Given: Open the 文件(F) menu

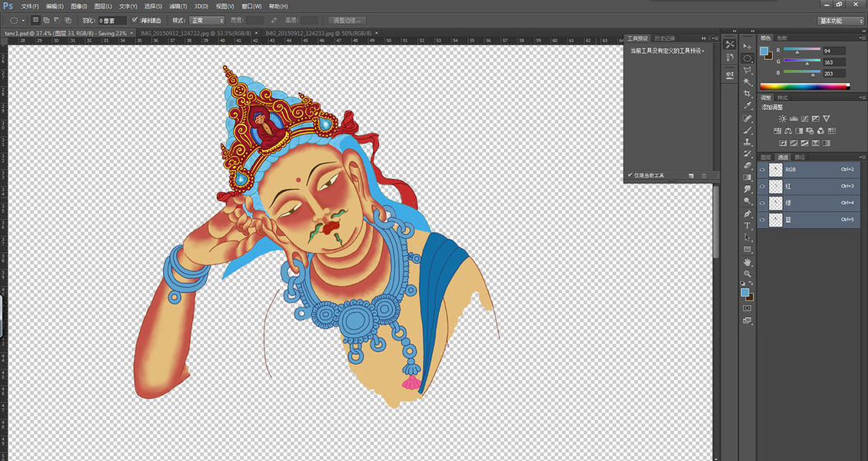Looking at the screenshot, I should tap(30, 6).
